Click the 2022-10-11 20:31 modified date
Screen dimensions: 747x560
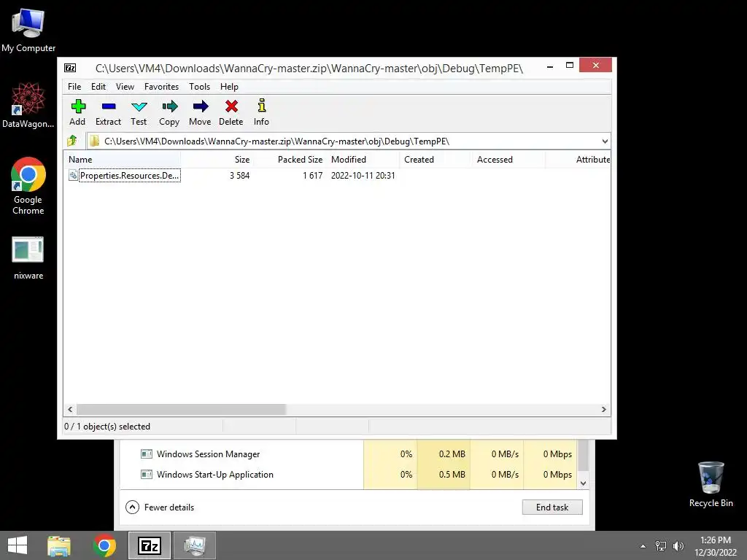[363, 175]
